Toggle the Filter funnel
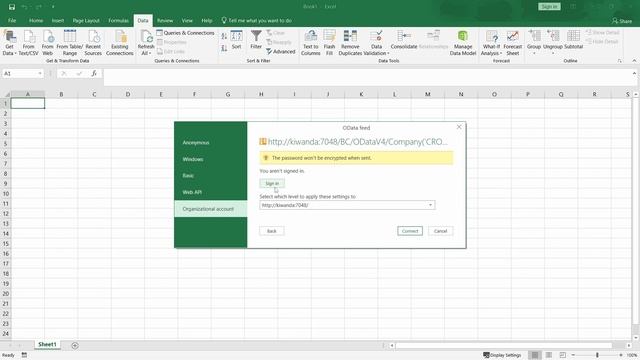640x360 pixels. (256, 40)
